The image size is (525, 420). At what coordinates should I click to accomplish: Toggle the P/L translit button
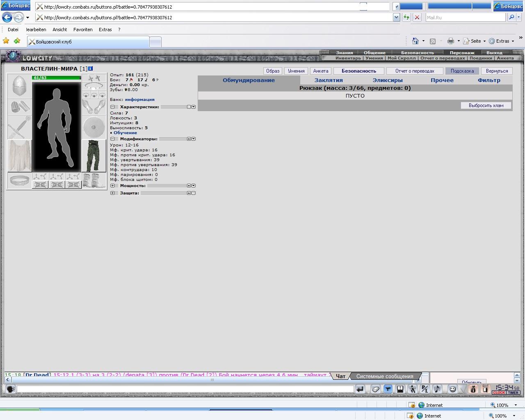pos(425,389)
